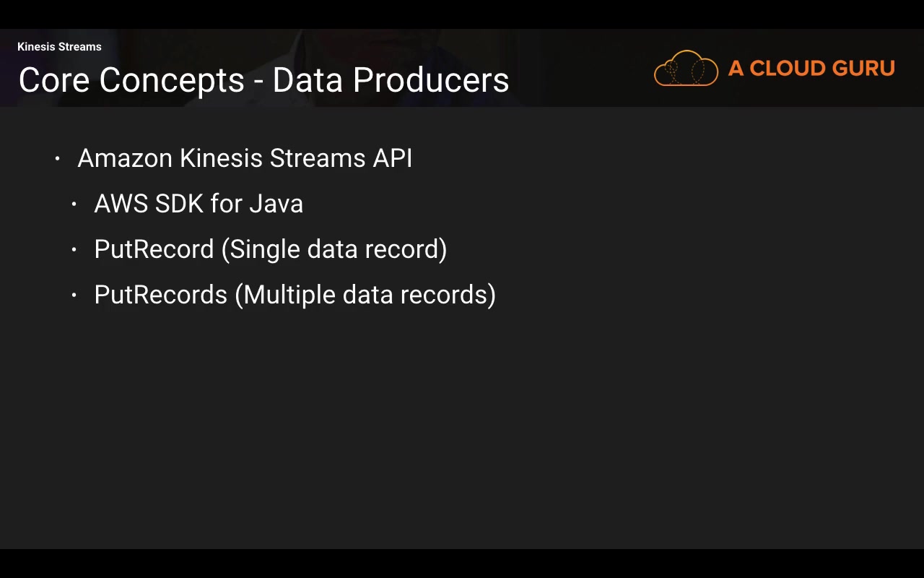Screen dimensions: 924x578
Task: Click the word "Kinesis" in the first bullet
Action: point(221,158)
